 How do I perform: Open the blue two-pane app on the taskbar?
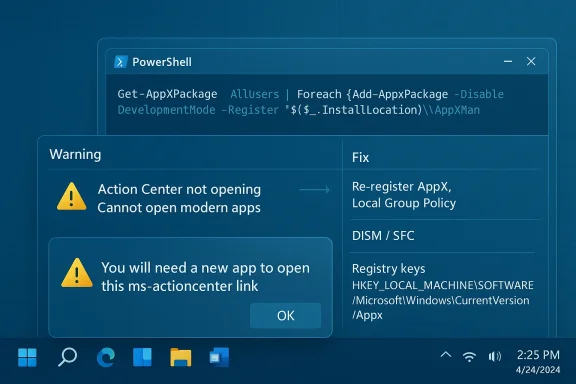click(x=143, y=357)
